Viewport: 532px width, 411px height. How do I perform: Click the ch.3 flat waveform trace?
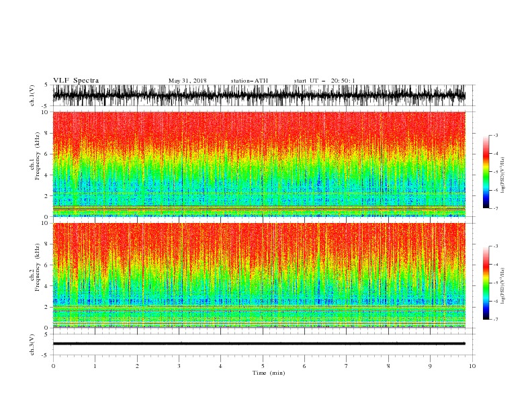259,344
